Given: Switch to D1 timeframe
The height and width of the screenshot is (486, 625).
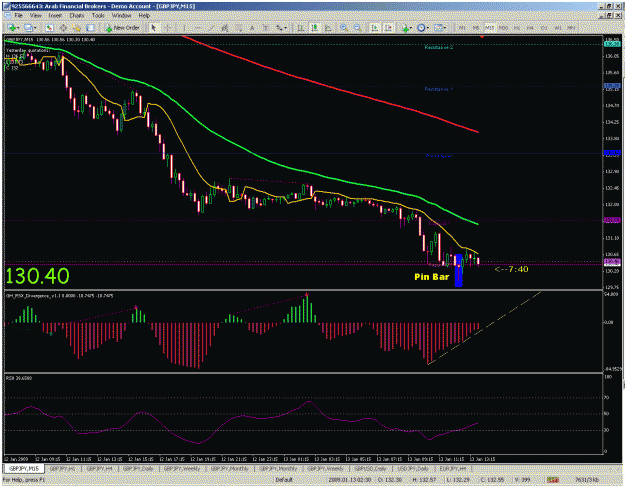Looking at the screenshot, I should (x=544, y=28).
